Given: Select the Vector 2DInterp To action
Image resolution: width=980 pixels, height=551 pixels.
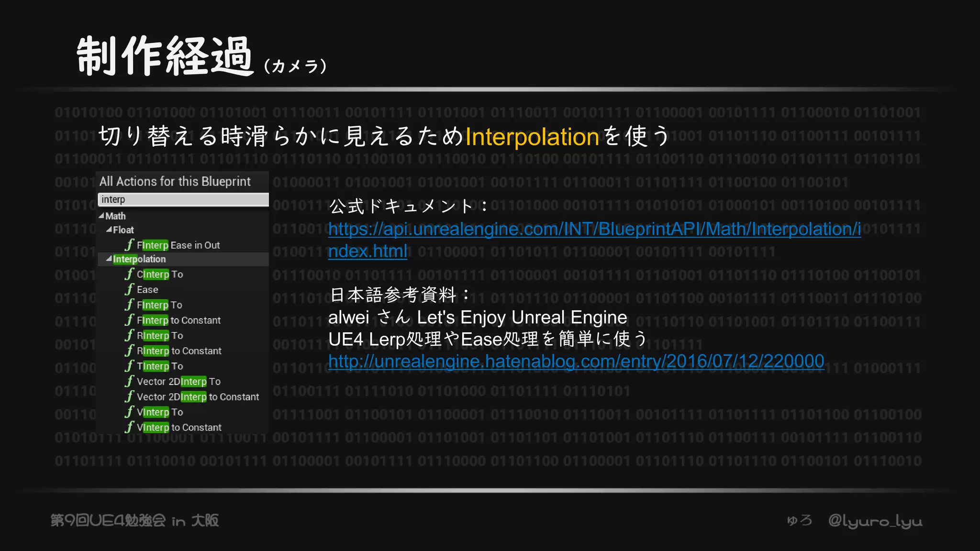Looking at the screenshot, I should (178, 382).
